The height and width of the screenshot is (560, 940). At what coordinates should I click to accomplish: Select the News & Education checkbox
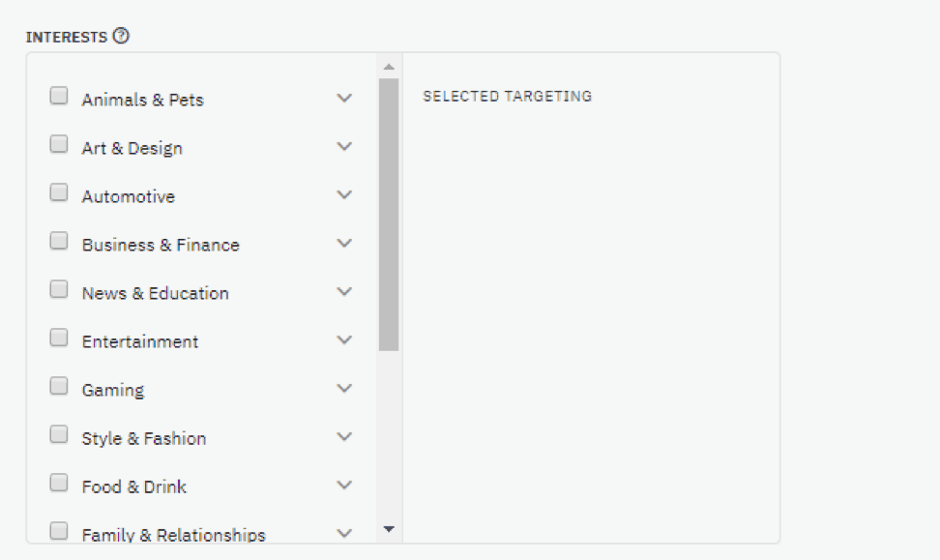[x=59, y=289]
